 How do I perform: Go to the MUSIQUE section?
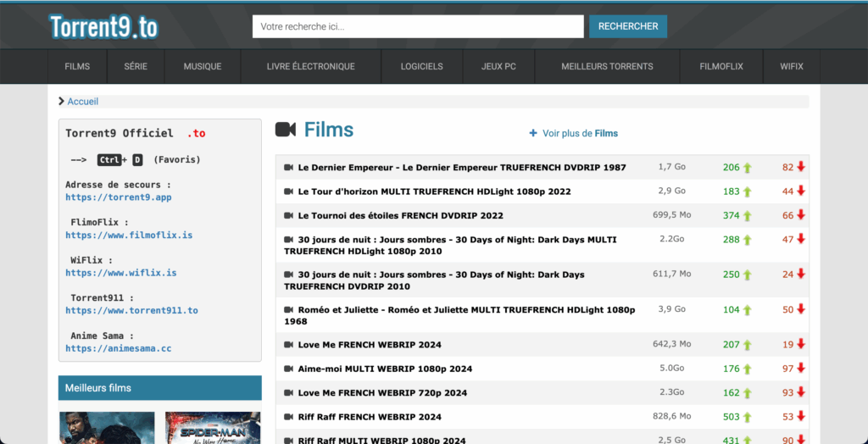click(x=203, y=66)
